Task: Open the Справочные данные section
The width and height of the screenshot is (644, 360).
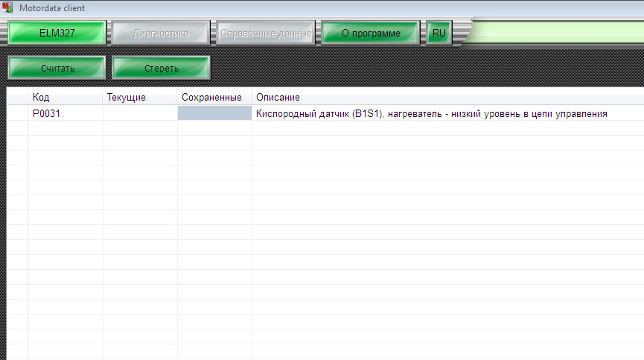Action: 266,33
